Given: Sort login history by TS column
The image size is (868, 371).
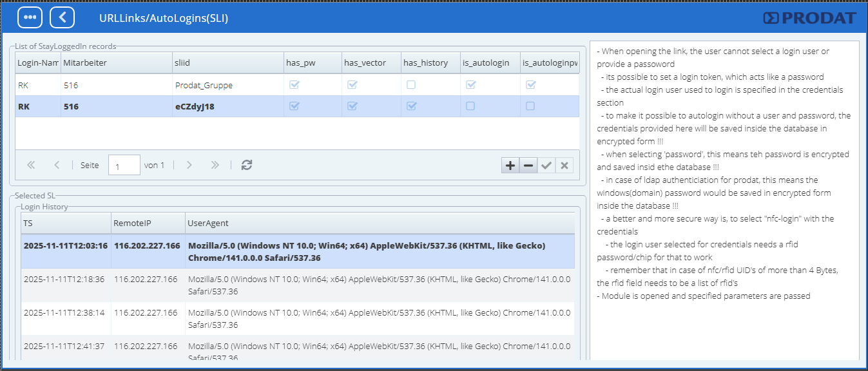Looking at the screenshot, I should (65, 223).
